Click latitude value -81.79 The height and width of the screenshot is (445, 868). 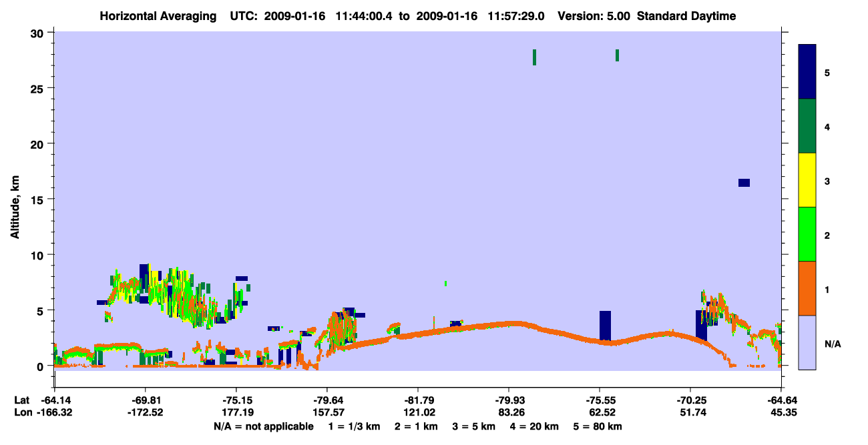pyautogui.click(x=417, y=400)
